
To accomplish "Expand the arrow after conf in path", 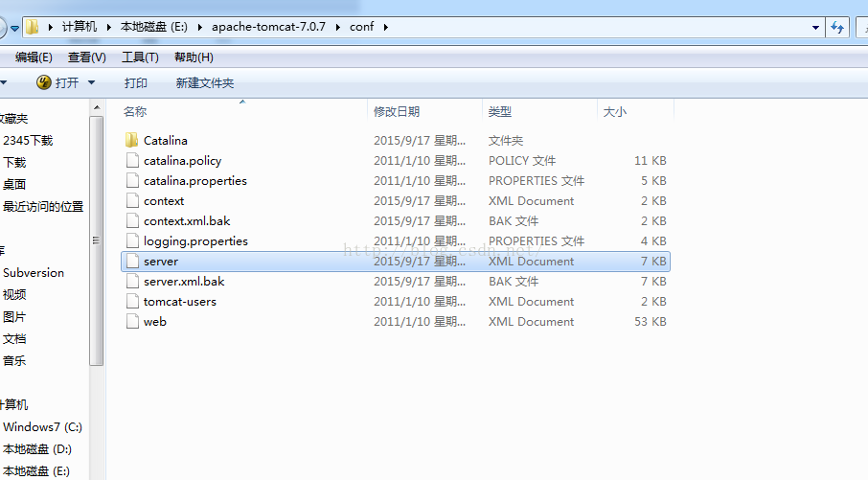I will click(385, 27).
